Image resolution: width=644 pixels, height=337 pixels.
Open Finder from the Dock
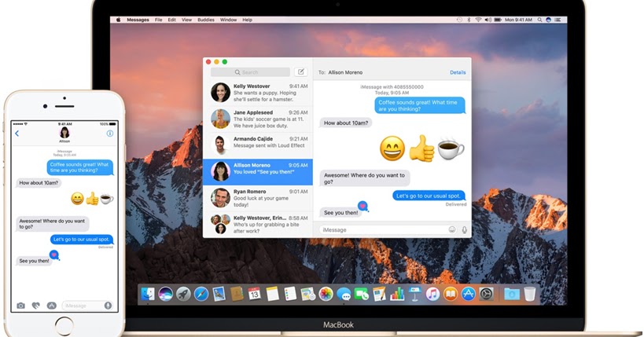click(x=148, y=294)
